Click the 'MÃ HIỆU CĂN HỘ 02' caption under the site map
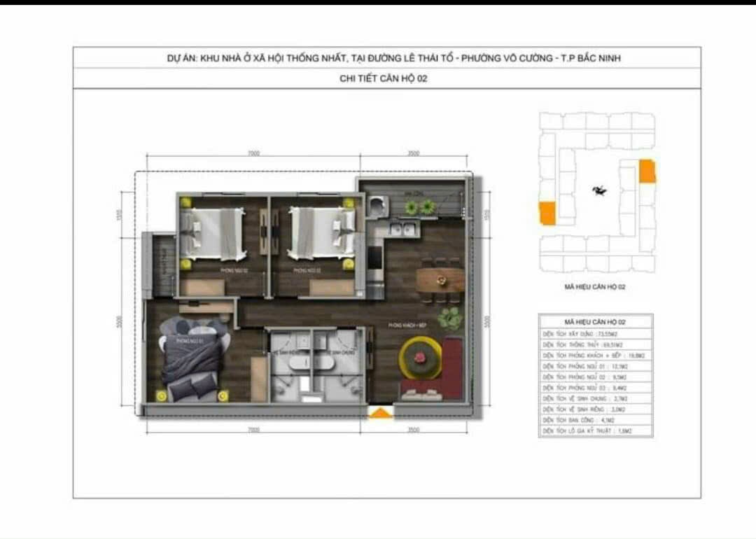The height and width of the screenshot is (539, 756). point(595,287)
